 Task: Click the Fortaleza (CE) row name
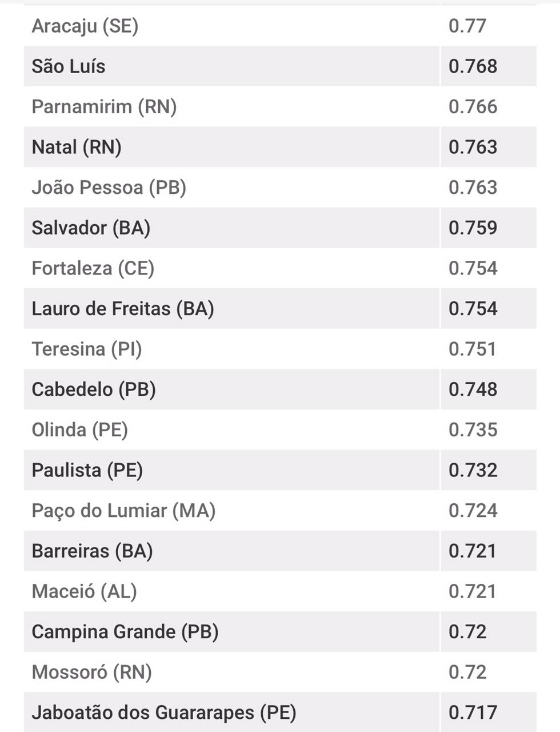(93, 268)
